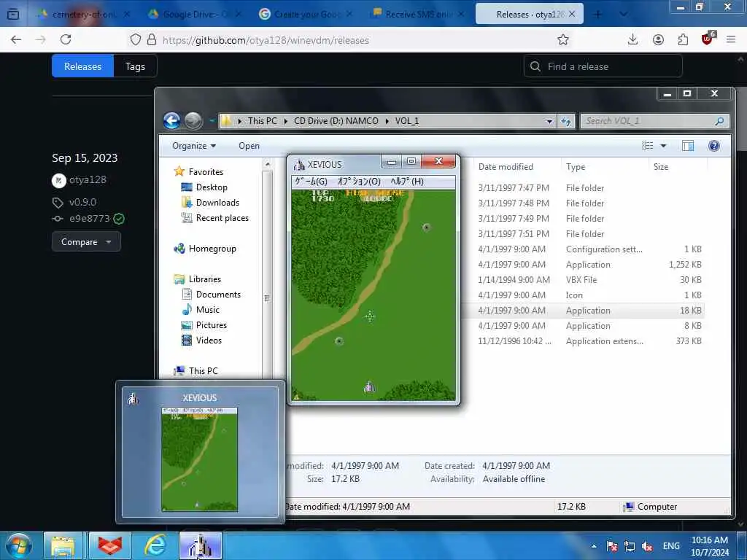747x560 pixels.
Task: Expand the address bar history dropdown
Action: [549, 122]
